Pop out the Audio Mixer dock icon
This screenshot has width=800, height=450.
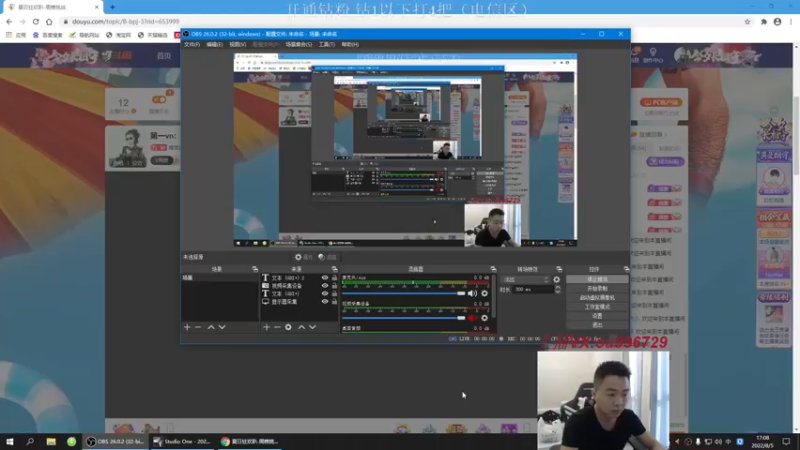click(x=493, y=269)
